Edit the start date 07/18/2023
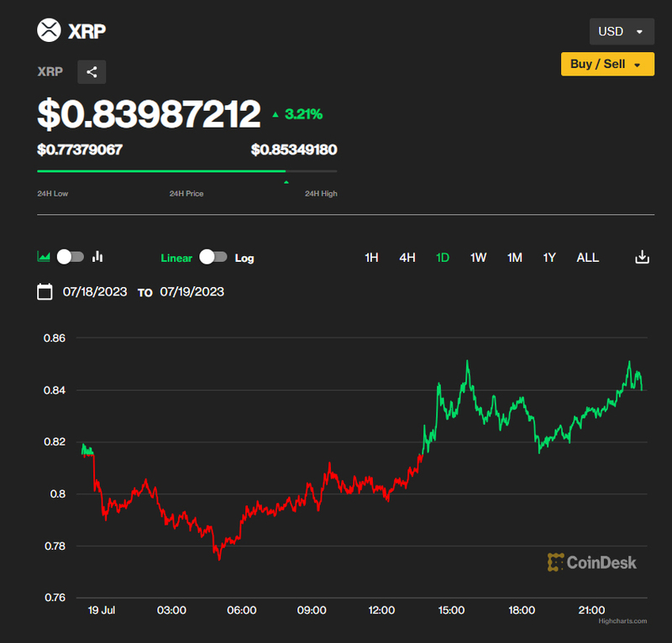The width and height of the screenshot is (672, 643). (x=95, y=292)
